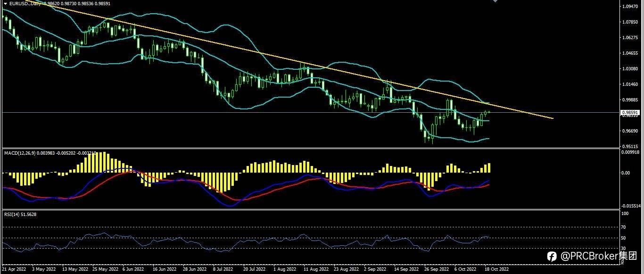Screen dimensions: 644x274
Task: Select the RSI(14) 51.5628 indicator label
Action: (x=20, y=214)
